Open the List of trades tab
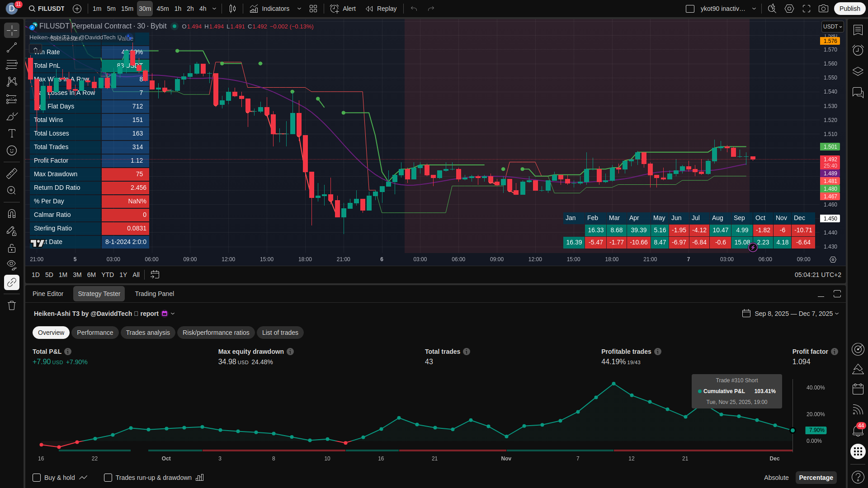868x488 pixels. pyautogui.click(x=280, y=333)
